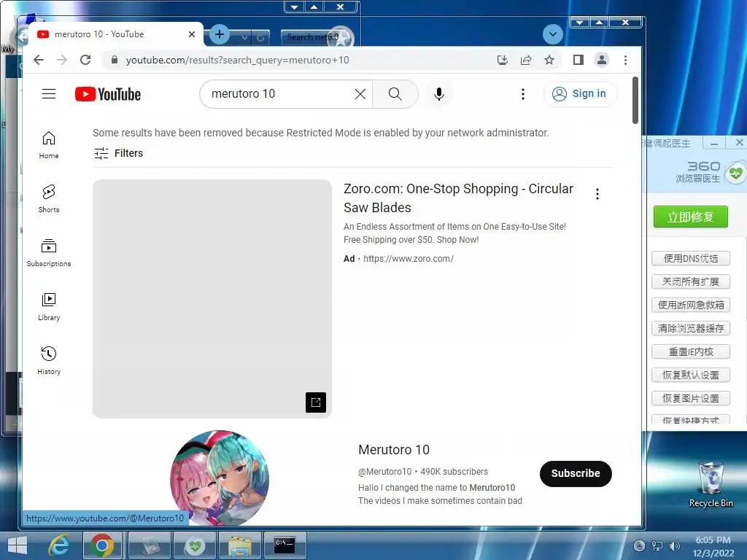Expand the tab search chevron dropdown
The width and height of the screenshot is (747, 560).
click(553, 34)
